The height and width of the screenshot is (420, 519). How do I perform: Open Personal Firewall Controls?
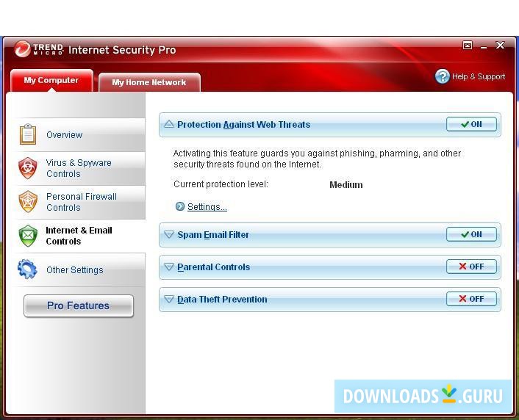(80, 202)
